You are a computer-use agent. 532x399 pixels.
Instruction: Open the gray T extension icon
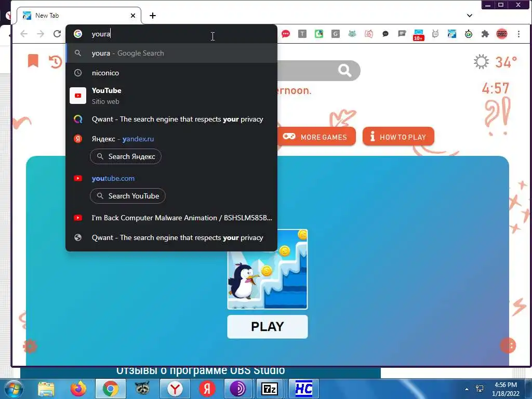pyautogui.click(x=302, y=34)
